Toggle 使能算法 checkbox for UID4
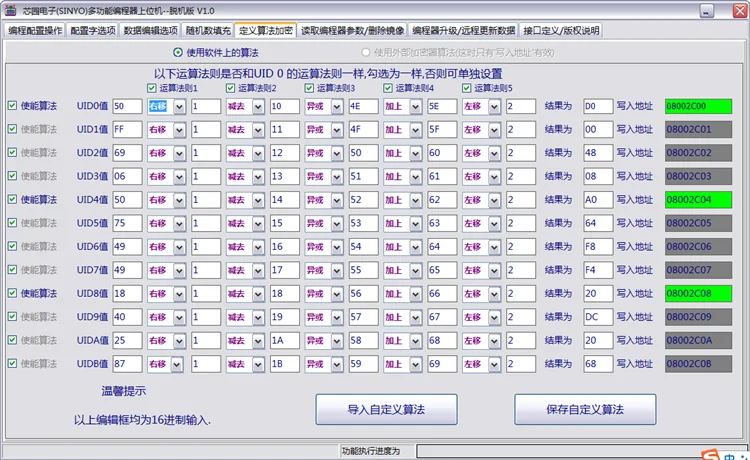The width and height of the screenshot is (750, 460). coord(12,199)
